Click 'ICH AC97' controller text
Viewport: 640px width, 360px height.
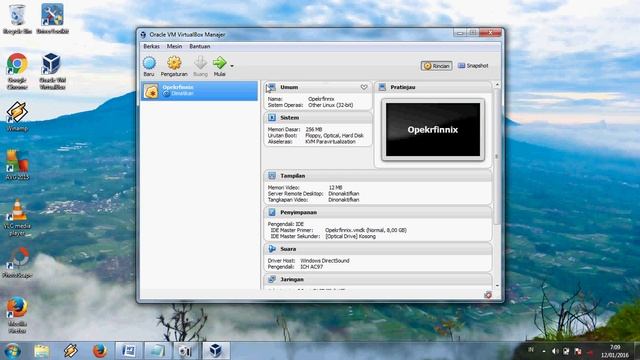pos(311,267)
